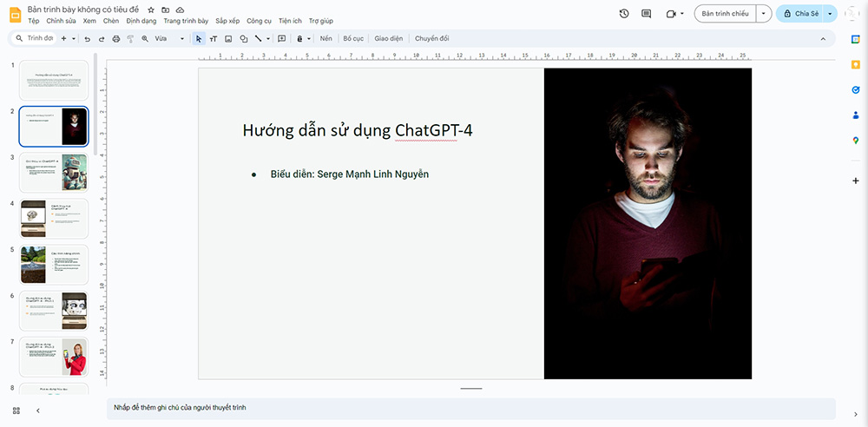Image resolution: width=868 pixels, height=427 pixels.
Task: Click the Nền background button
Action: coord(326,39)
